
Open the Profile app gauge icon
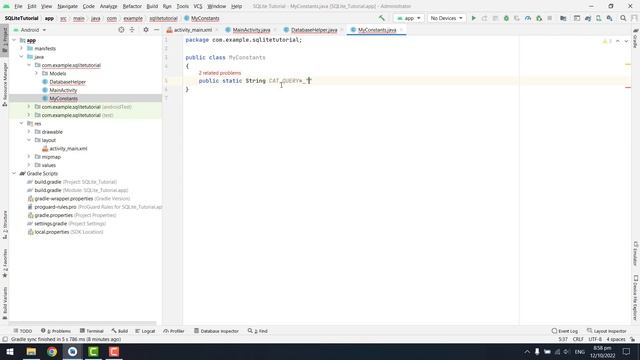tap(528, 18)
